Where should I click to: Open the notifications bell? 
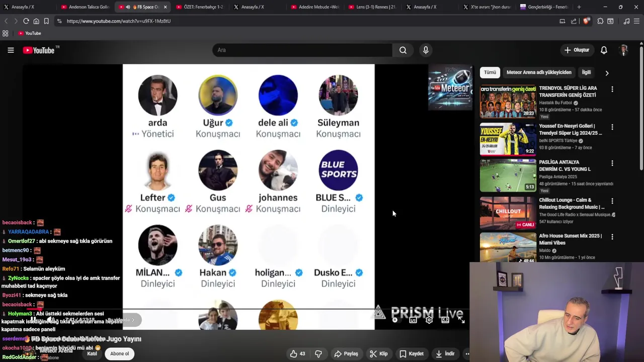[x=604, y=50]
